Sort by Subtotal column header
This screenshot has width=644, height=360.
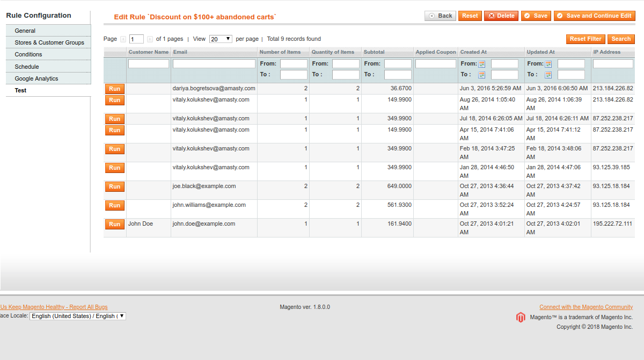coord(374,52)
